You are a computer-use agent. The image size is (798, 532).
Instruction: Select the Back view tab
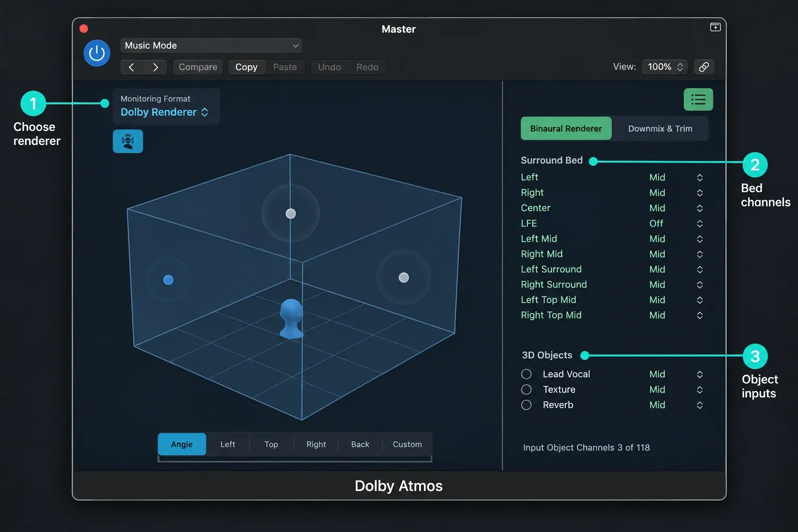360,444
